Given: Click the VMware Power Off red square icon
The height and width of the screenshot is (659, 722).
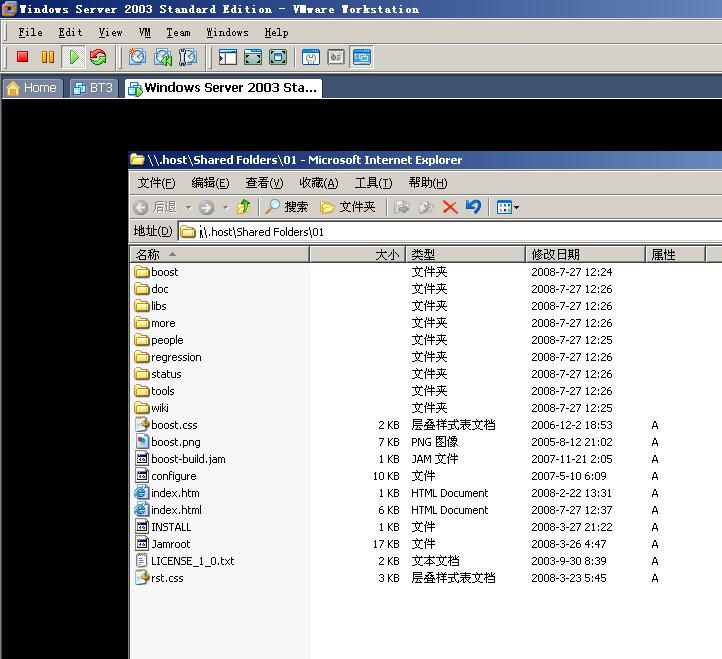Looking at the screenshot, I should tap(22, 57).
